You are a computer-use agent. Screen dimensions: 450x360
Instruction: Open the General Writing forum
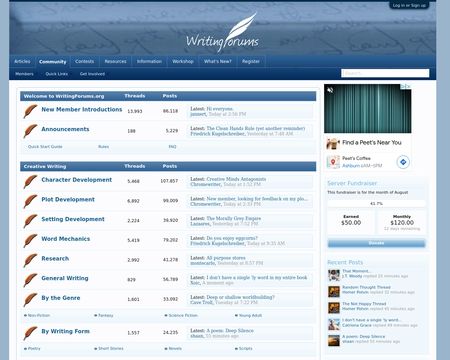click(x=65, y=278)
